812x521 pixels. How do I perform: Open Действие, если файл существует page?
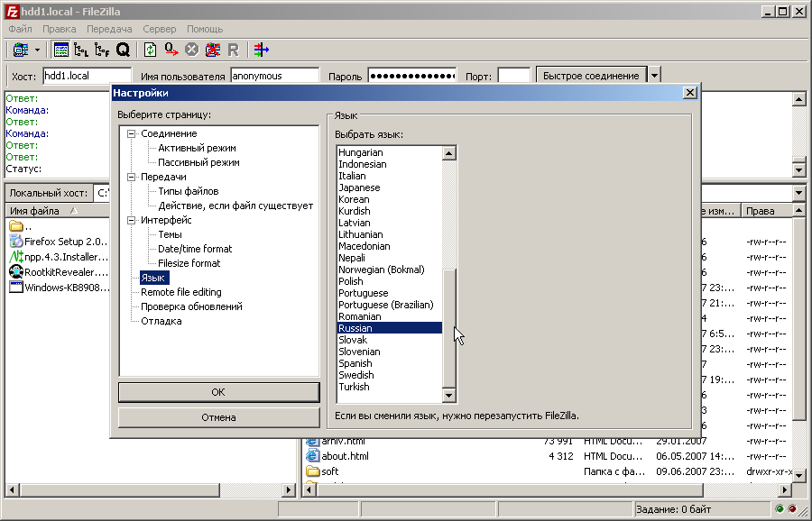coord(235,206)
